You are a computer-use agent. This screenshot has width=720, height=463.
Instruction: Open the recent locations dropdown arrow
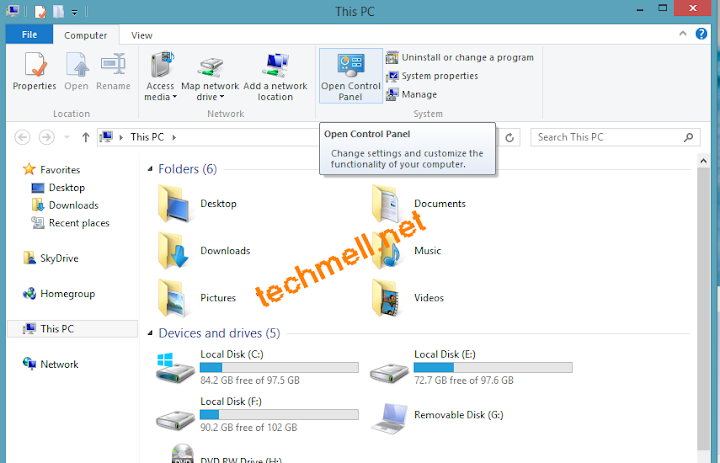pyautogui.click(x=67, y=137)
